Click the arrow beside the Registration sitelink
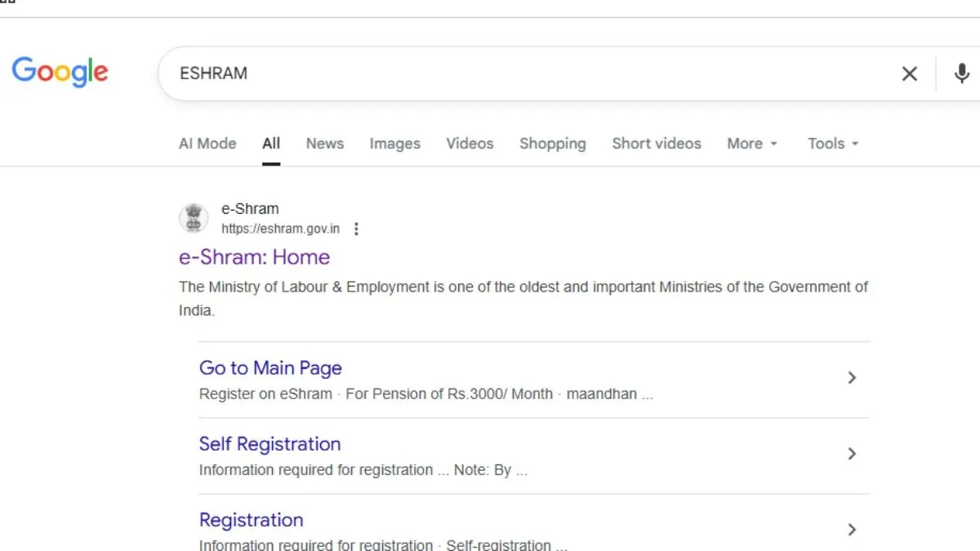Screen dimensions: 980x551 point(852,530)
